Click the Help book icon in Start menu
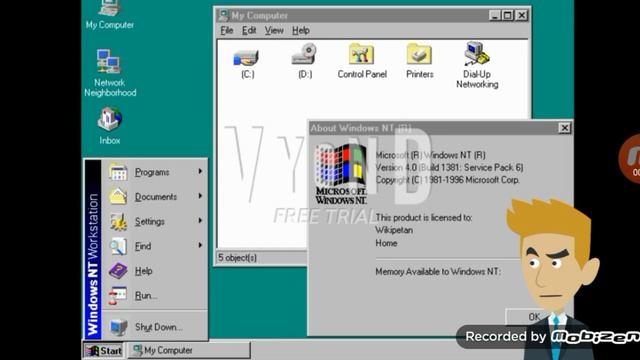This screenshot has width=640, height=360. 118,271
